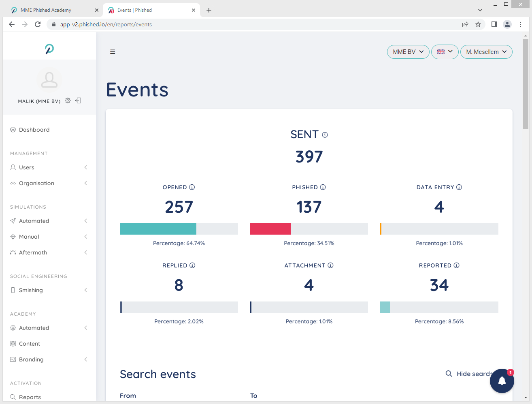Click the info icon beside DATA ENTRY
This screenshot has width=532, height=404.
(459, 187)
